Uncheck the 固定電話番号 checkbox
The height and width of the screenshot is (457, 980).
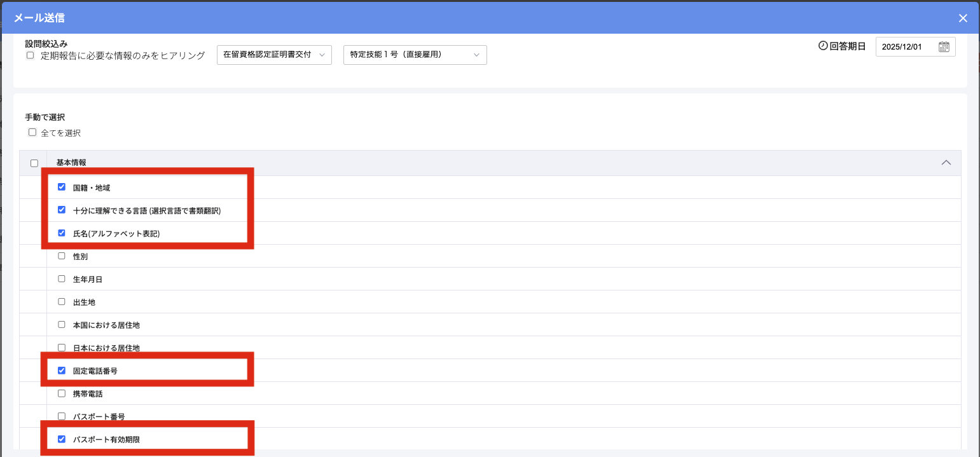click(x=62, y=370)
